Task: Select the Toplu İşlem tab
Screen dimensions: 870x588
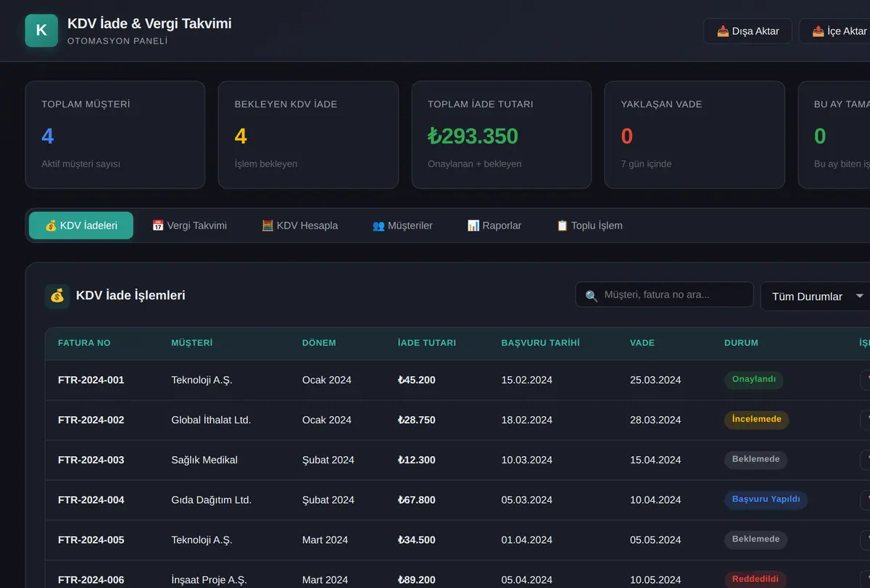Action: (589, 225)
